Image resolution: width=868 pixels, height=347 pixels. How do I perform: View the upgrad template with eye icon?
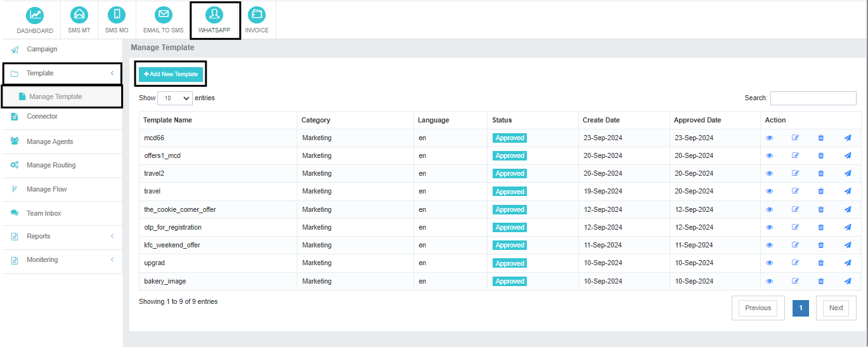(770, 263)
